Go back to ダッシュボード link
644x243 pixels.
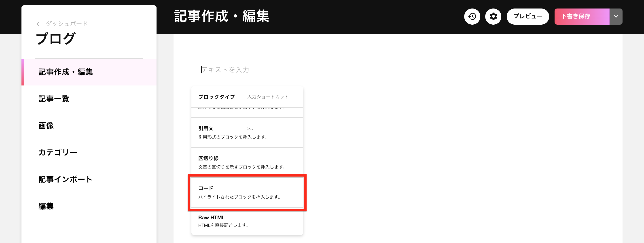[67, 24]
